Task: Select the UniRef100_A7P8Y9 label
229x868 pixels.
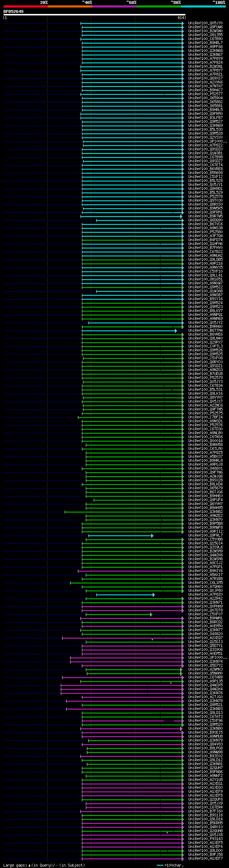Action: [x=205, y=58]
